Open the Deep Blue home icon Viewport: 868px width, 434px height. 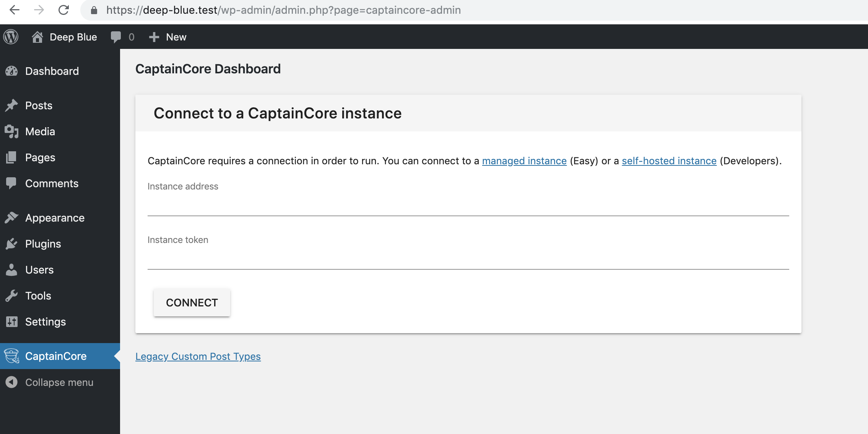pos(37,37)
